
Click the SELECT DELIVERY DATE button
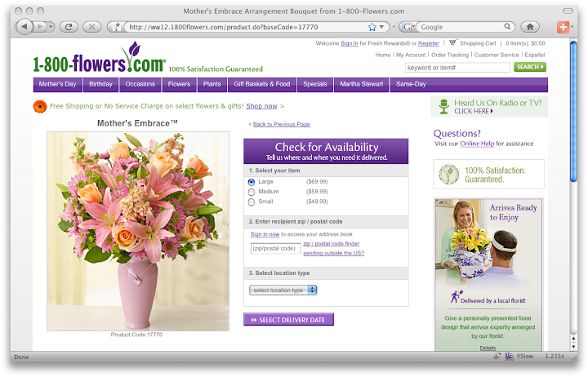coord(288,320)
